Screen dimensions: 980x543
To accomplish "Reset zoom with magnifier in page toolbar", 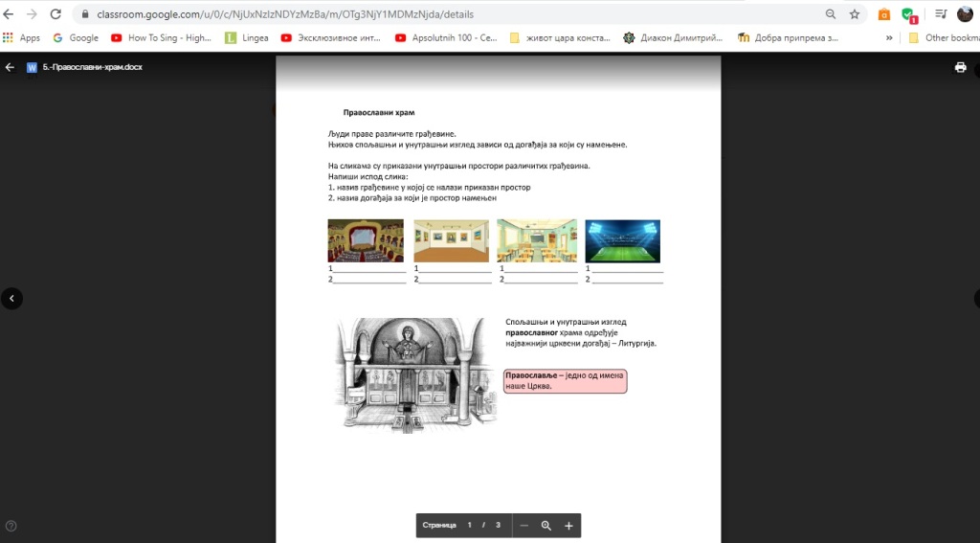I will pos(546,526).
